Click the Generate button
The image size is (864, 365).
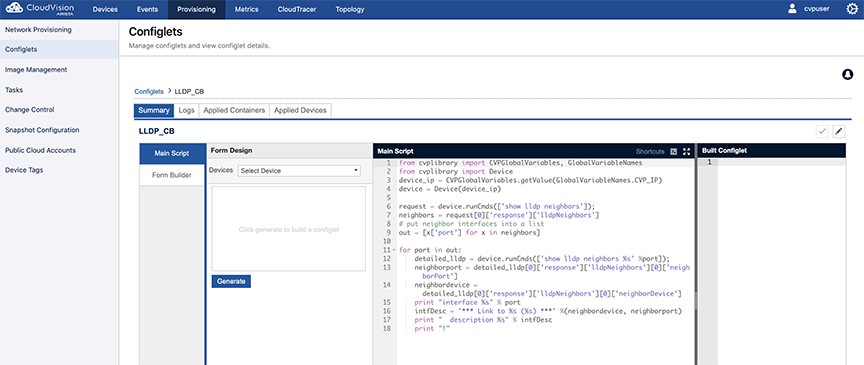[x=231, y=281]
